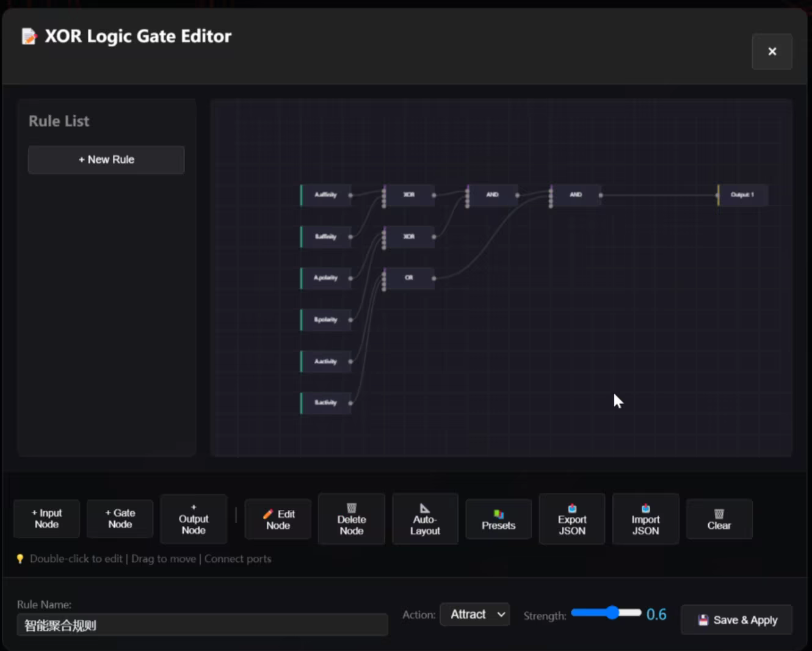Clear the canvas with the Clear button
The width and height of the screenshot is (812, 651).
(719, 519)
